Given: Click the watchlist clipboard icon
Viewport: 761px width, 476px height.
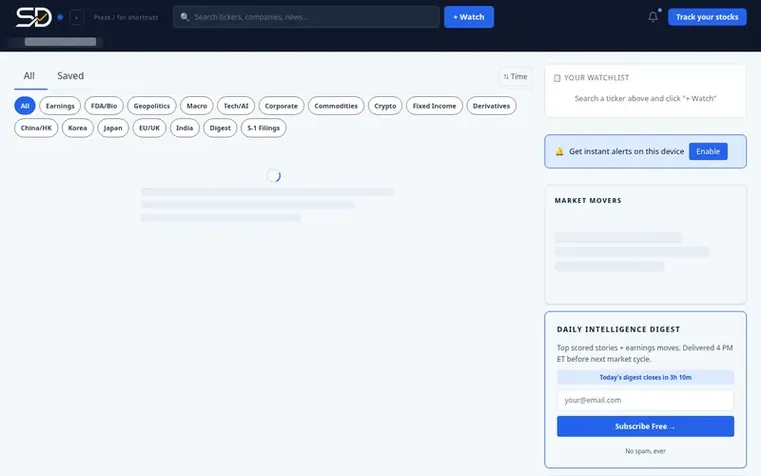Looking at the screenshot, I should pos(557,78).
